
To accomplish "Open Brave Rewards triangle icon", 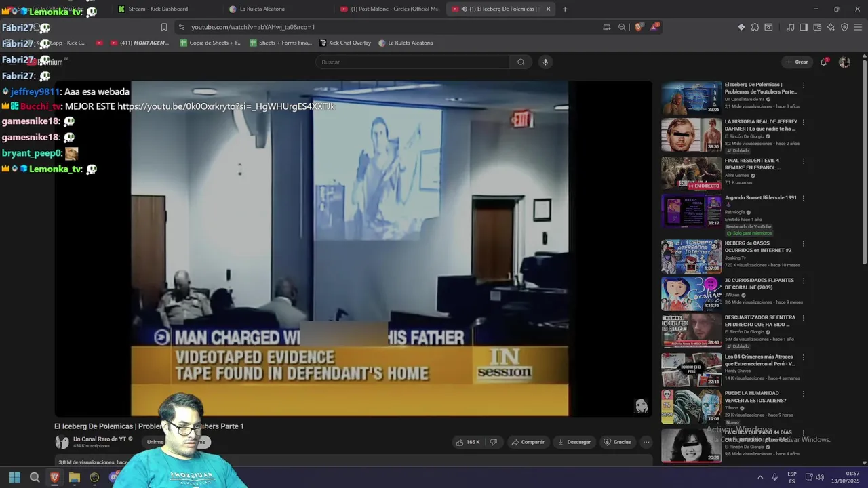I will tap(654, 27).
